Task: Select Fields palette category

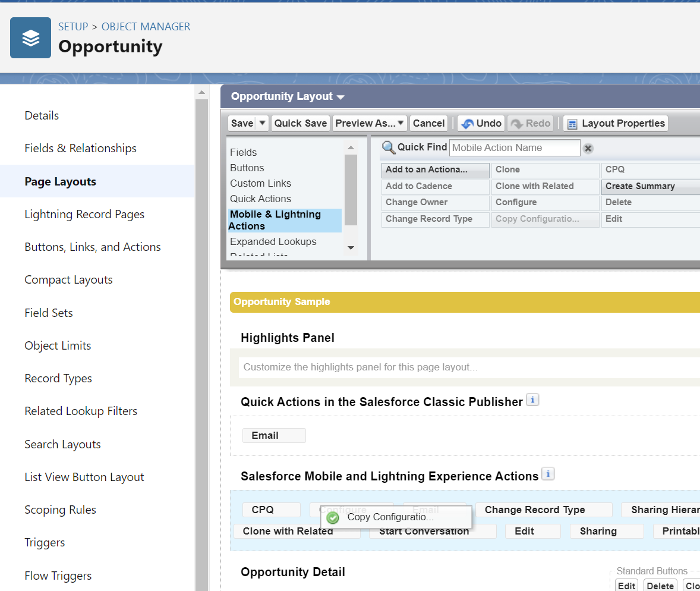Action: point(243,152)
